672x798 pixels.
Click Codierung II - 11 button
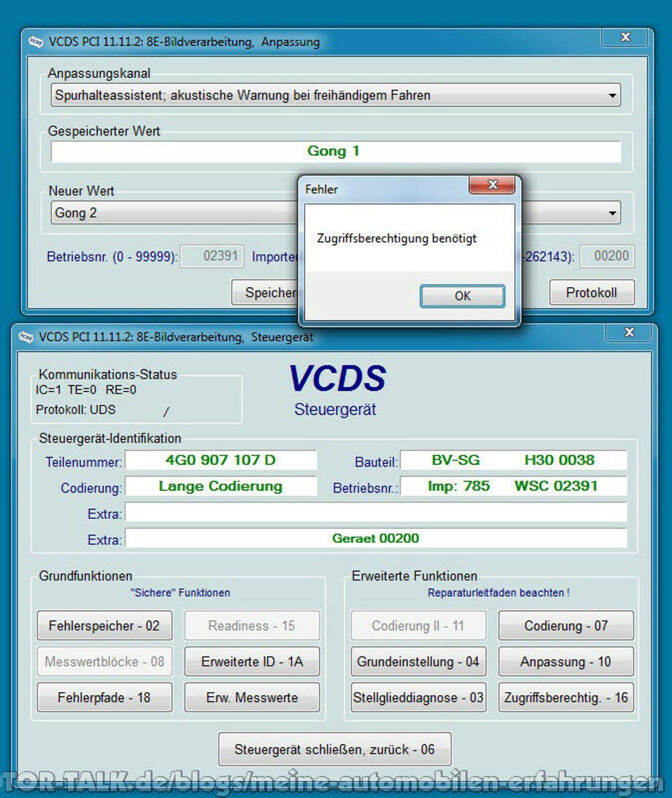418,625
